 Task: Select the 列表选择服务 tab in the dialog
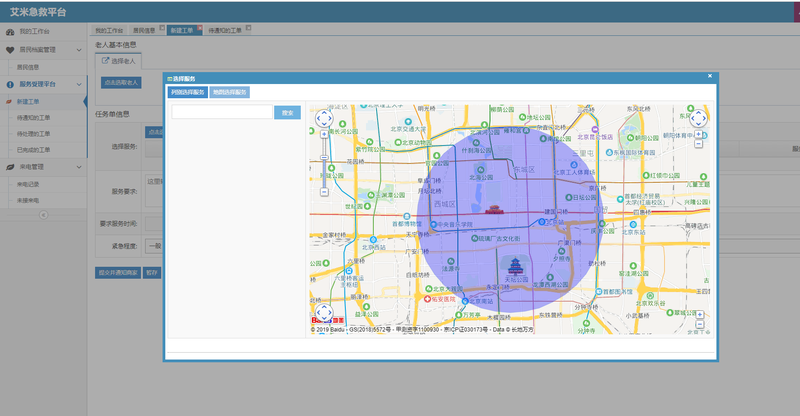click(188, 92)
